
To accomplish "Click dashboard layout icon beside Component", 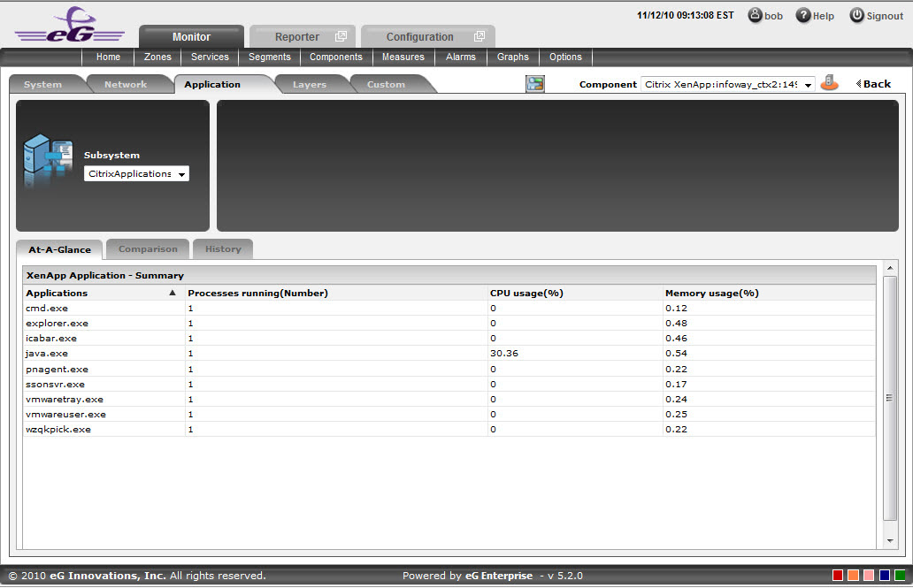I will click(x=535, y=84).
